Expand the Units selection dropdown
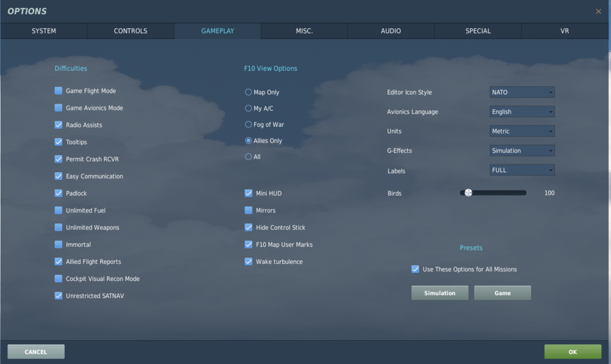The height and width of the screenshot is (364, 611). click(x=522, y=131)
